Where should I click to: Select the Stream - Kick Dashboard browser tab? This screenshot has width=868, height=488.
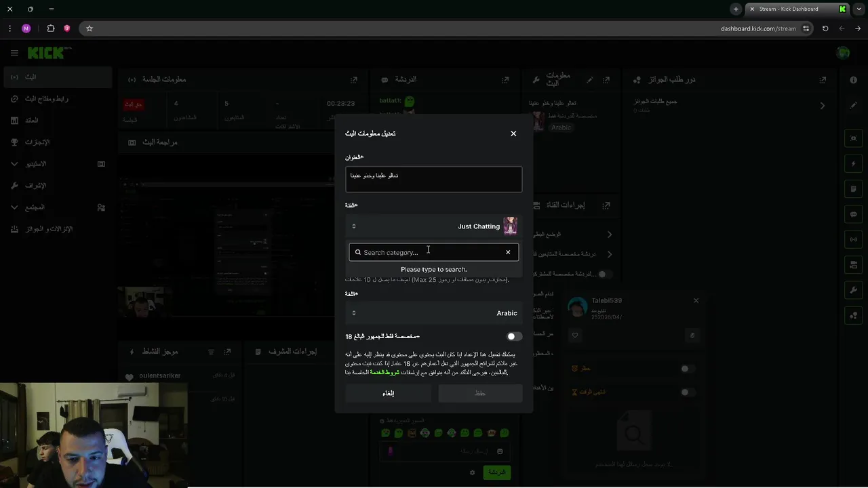[x=797, y=9]
